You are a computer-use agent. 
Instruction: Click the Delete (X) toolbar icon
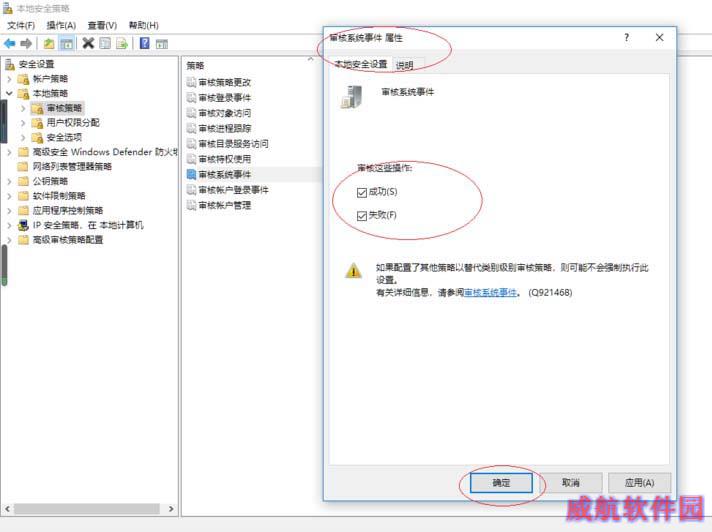pyautogui.click(x=88, y=44)
